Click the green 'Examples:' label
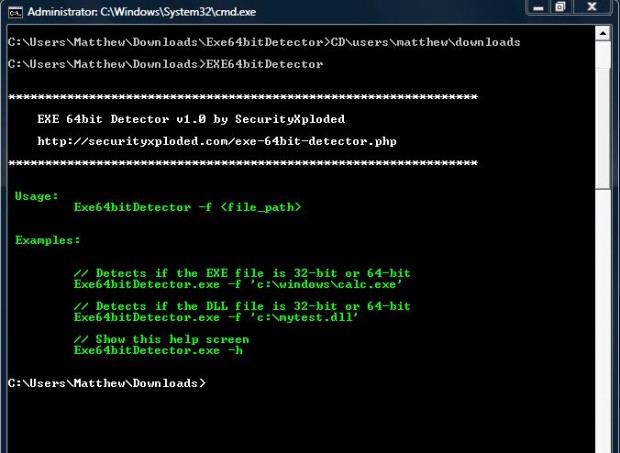This screenshot has height=453, width=620. click(x=47, y=240)
